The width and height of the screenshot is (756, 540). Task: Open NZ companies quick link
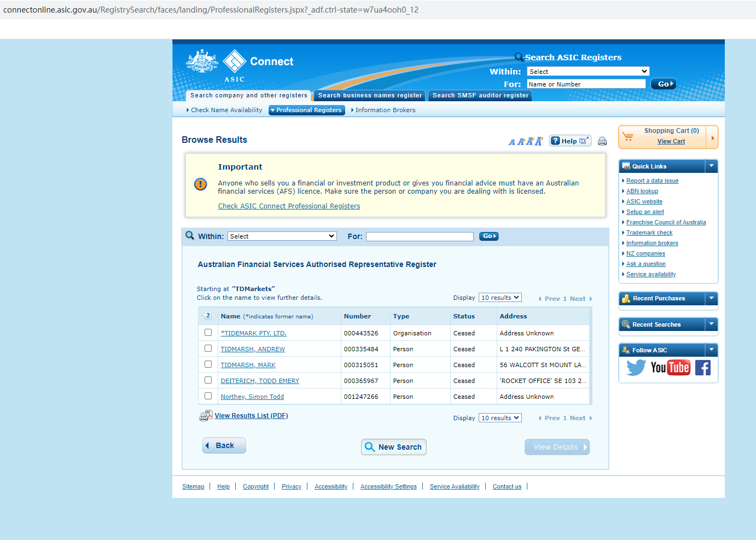(645, 253)
